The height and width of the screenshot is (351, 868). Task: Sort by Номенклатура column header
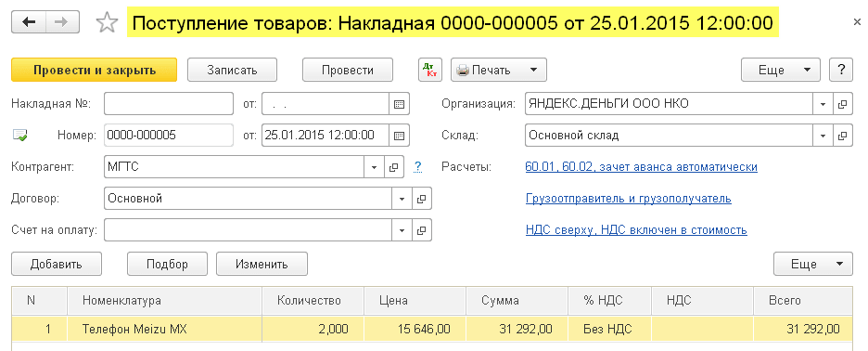click(164, 301)
